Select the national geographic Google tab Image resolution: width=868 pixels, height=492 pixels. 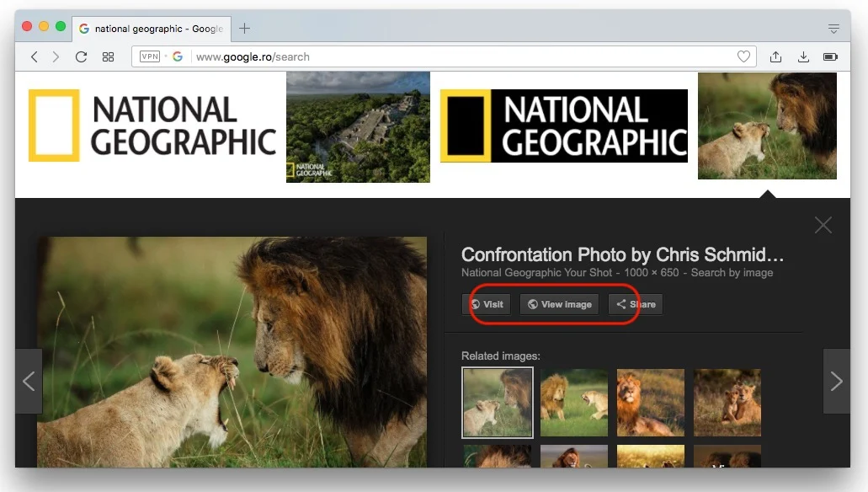pyautogui.click(x=152, y=29)
